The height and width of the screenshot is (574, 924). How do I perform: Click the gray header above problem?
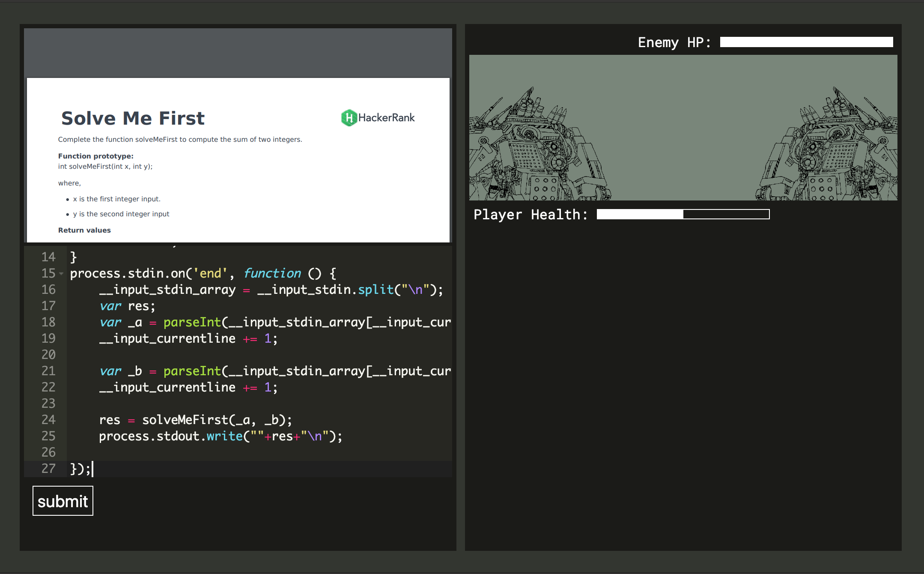(238, 52)
